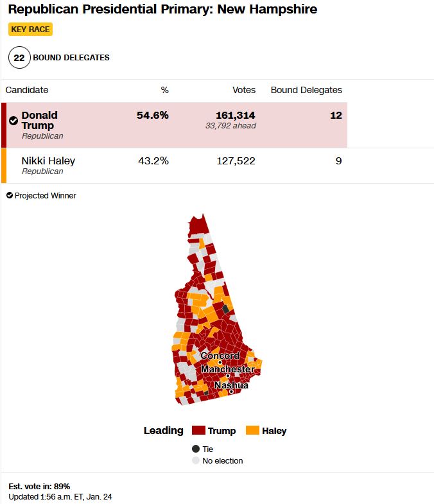Screen dimensions: 434x504
Task: Click the Bound Delegates column header
Action: [306, 90]
